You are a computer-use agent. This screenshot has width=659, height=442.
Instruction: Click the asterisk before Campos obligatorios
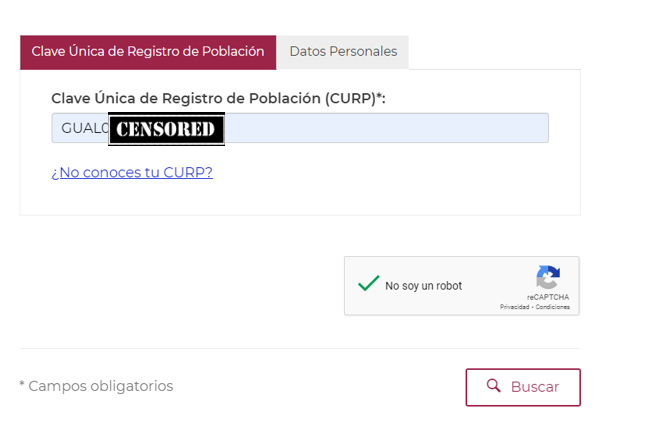(x=22, y=384)
